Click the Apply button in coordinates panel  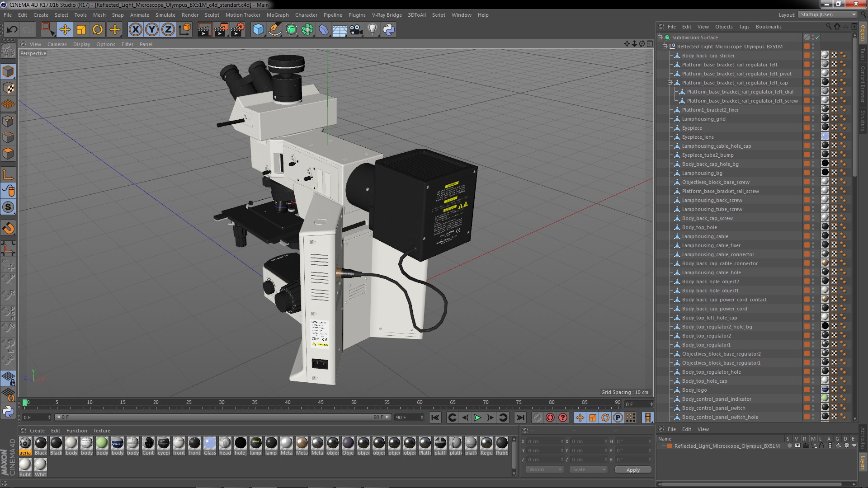click(632, 470)
